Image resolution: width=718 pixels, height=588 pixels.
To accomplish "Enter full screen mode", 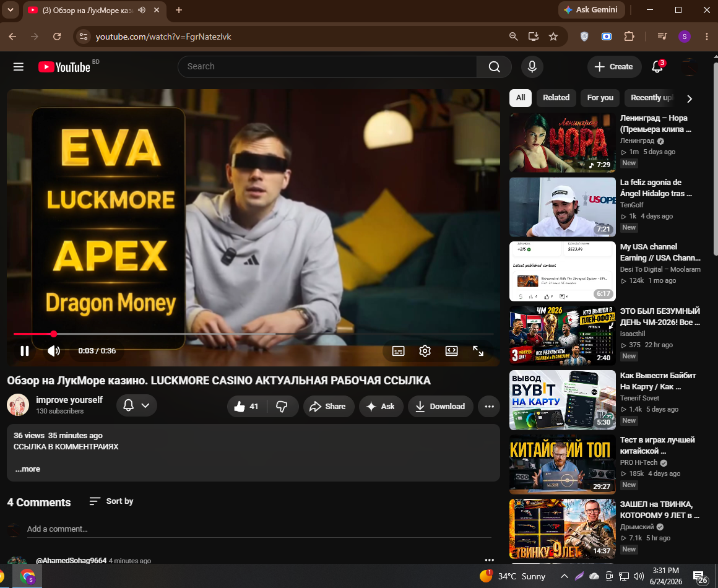I will [x=478, y=351].
